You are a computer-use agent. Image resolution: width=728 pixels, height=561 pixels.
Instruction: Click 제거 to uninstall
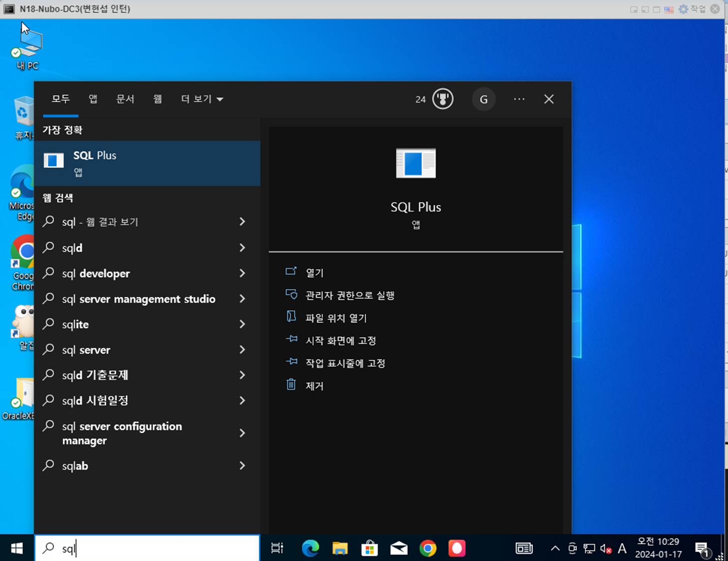click(315, 385)
